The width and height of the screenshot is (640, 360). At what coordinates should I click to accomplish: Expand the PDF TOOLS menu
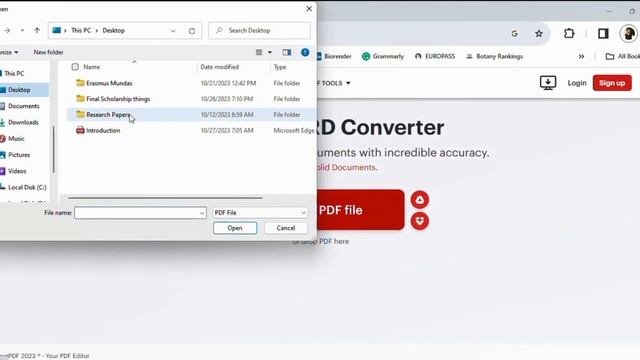[x=334, y=83]
